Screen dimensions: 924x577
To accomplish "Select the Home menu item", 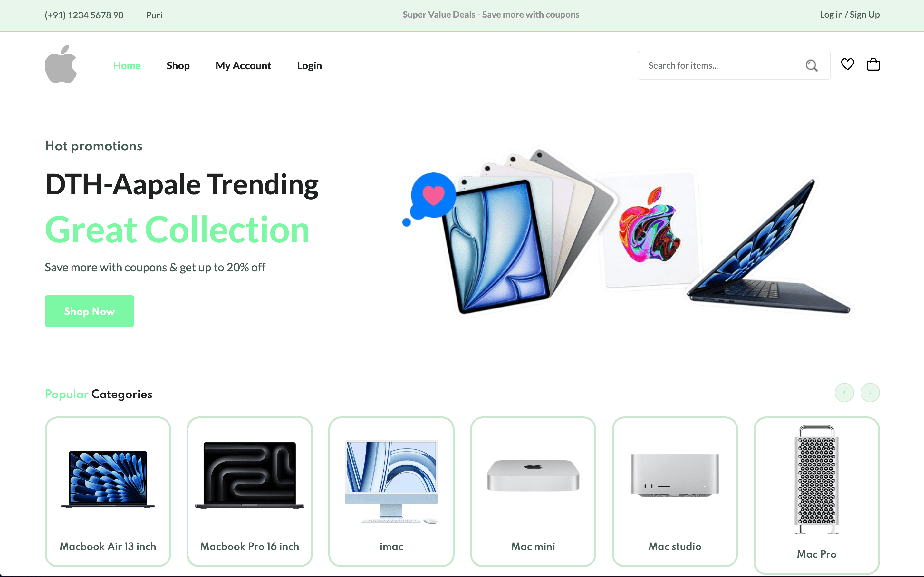I will tap(127, 66).
